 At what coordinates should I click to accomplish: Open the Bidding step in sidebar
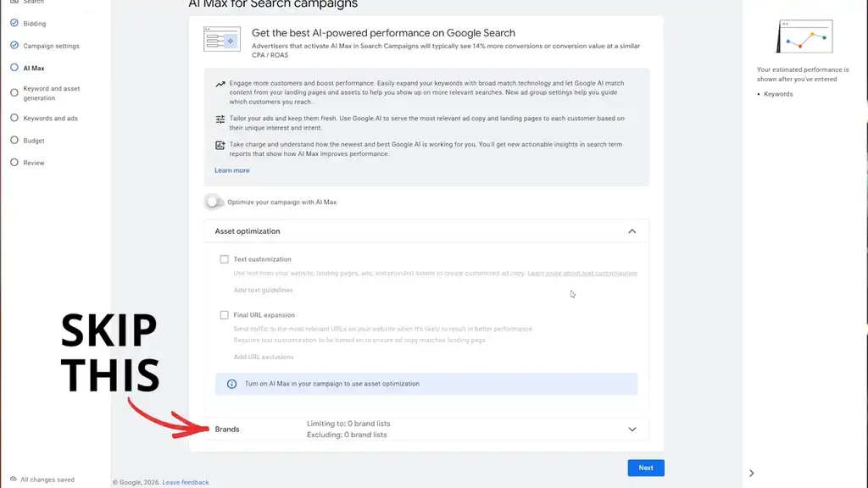[x=34, y=23]
